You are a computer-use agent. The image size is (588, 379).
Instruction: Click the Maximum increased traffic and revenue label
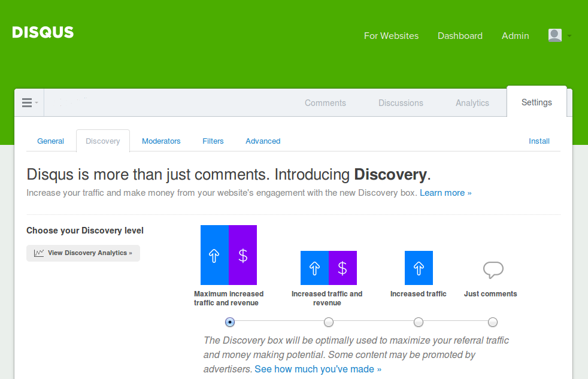point(228,298)
